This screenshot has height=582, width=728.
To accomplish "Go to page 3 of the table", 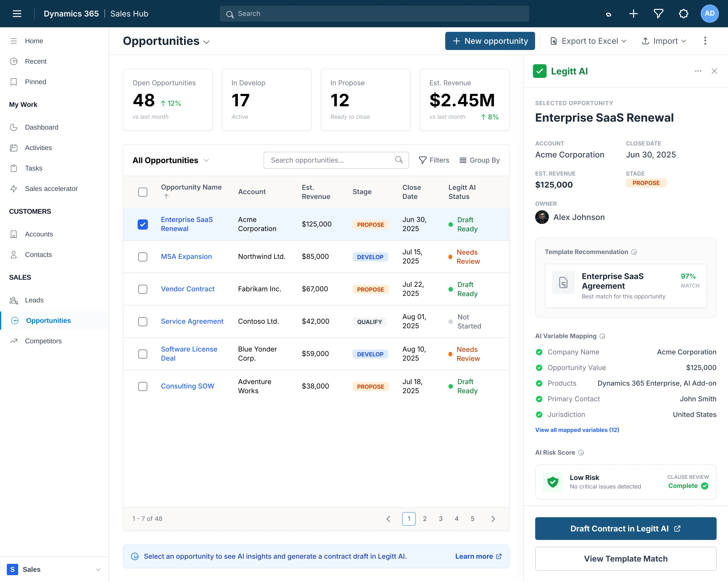I will (441, 519).
